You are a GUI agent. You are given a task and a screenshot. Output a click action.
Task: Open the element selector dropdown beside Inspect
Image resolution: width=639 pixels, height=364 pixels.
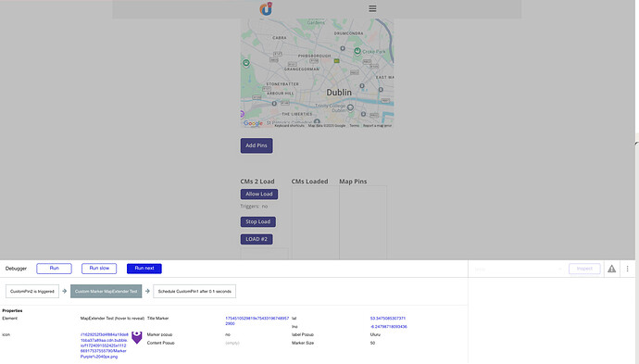coord(519,269)
